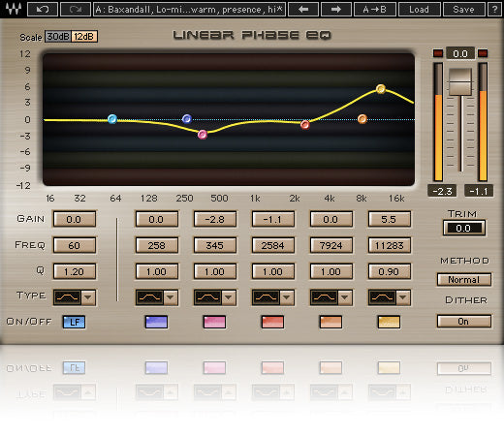Open the yellow band filter type dropdown

(x=403, y=297)
